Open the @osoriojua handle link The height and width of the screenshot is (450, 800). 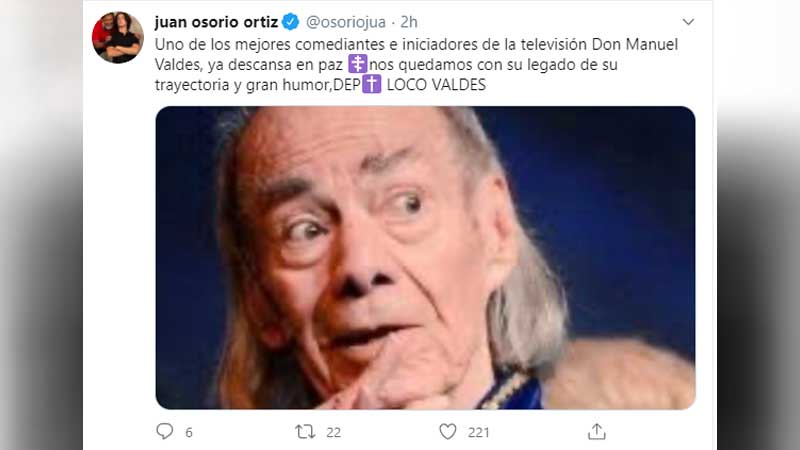(345, 22)
